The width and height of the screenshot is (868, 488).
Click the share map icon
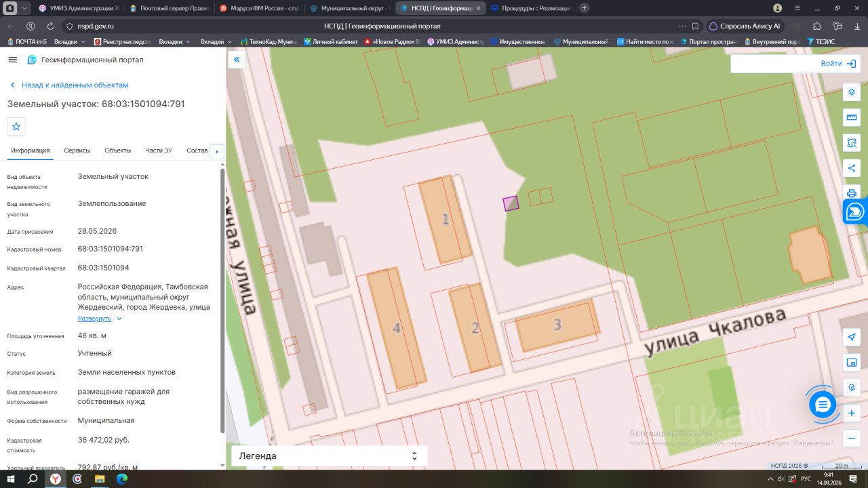pos(852,168)
